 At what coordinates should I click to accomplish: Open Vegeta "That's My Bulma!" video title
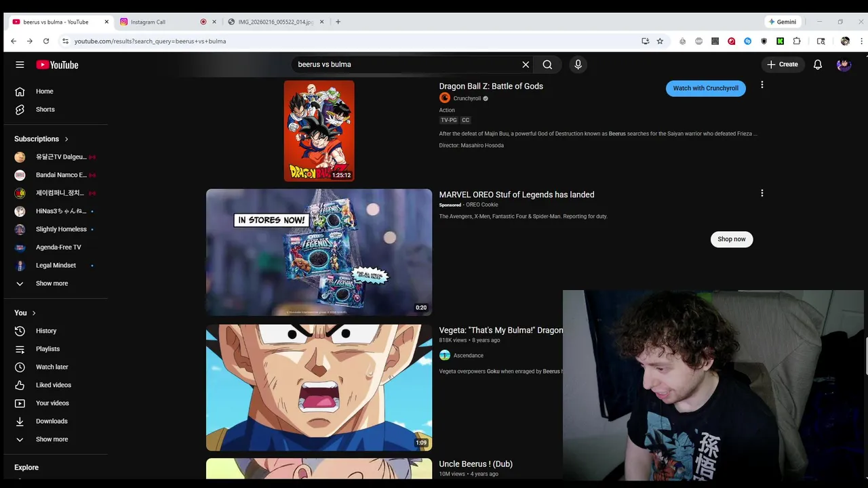click(501, 330)
